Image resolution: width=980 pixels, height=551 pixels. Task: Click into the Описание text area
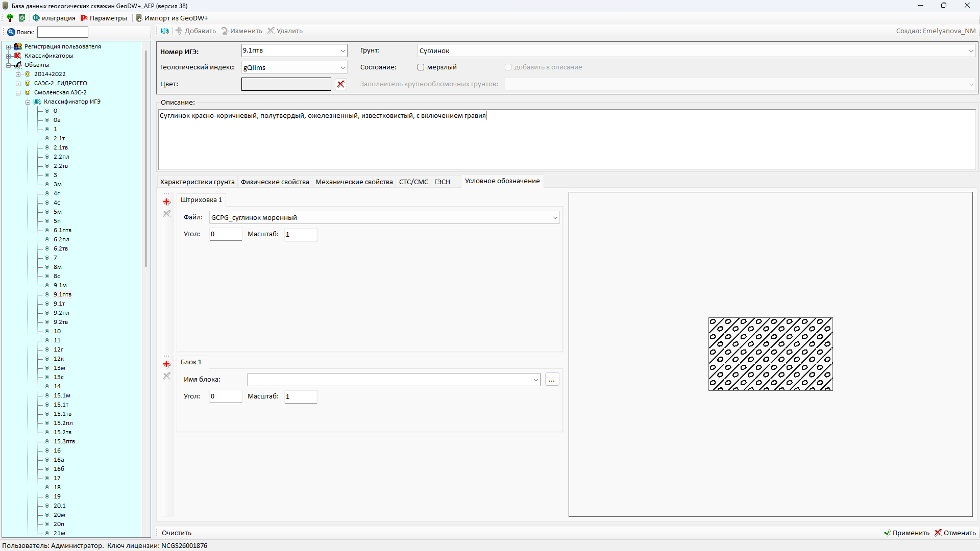pyautogui.click(x=567, y=139)
